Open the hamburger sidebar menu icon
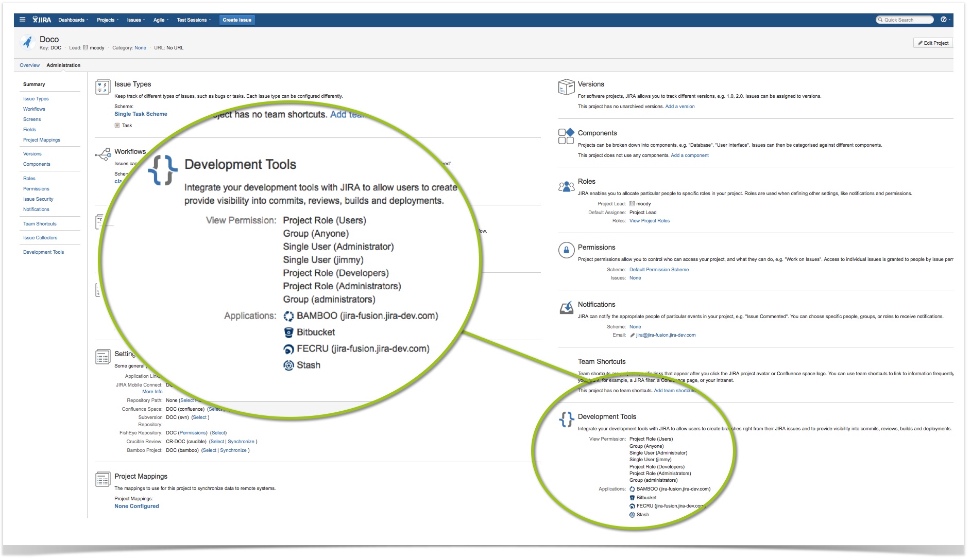 22,20
